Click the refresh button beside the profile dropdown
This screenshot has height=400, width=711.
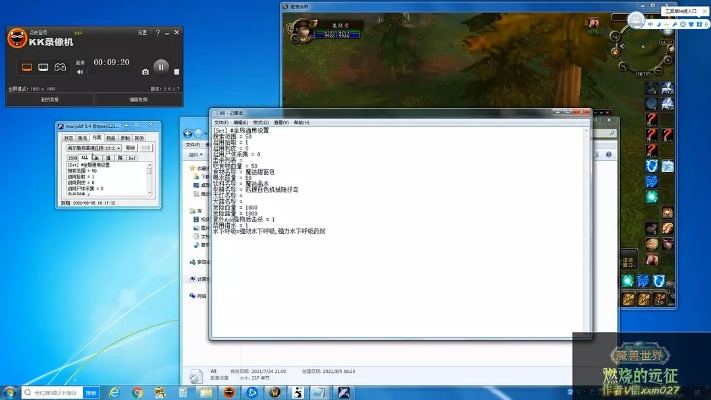131,148
